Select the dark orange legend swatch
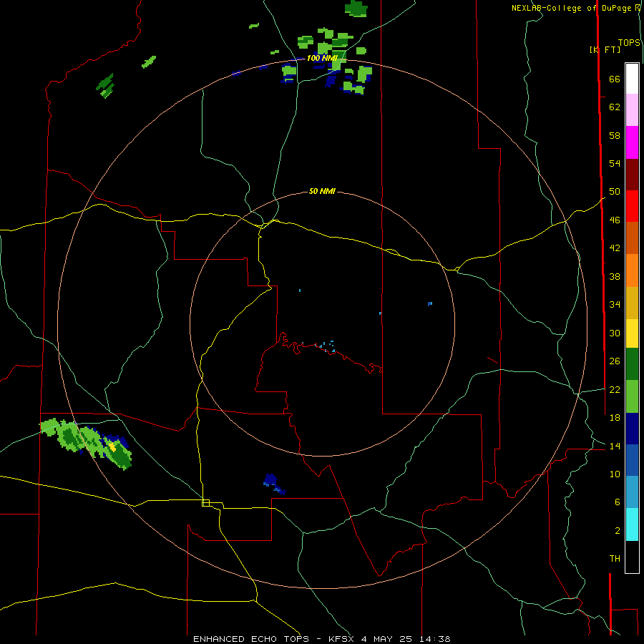The image size is (644, 644). click(x=632, y=238)
